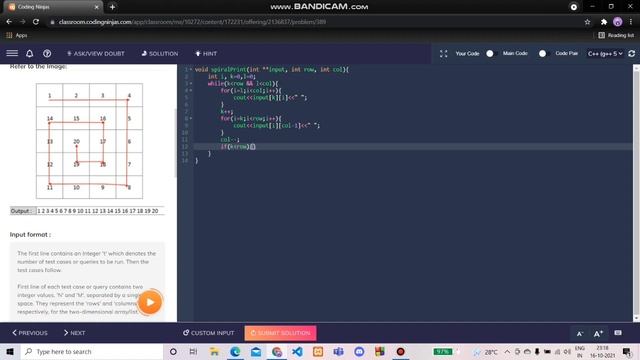Go to the Next problem
Viewport: 640px width, 360px height.
tap(74, 333)
